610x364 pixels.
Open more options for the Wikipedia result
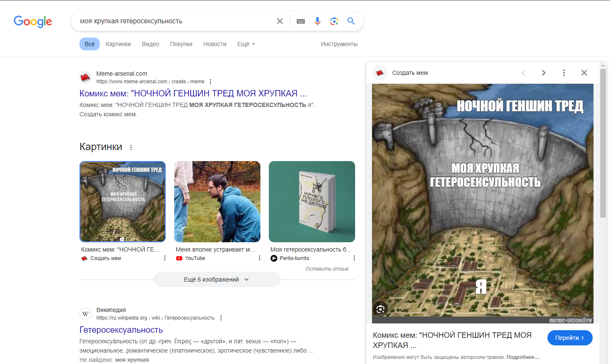[x=221, y=318]
